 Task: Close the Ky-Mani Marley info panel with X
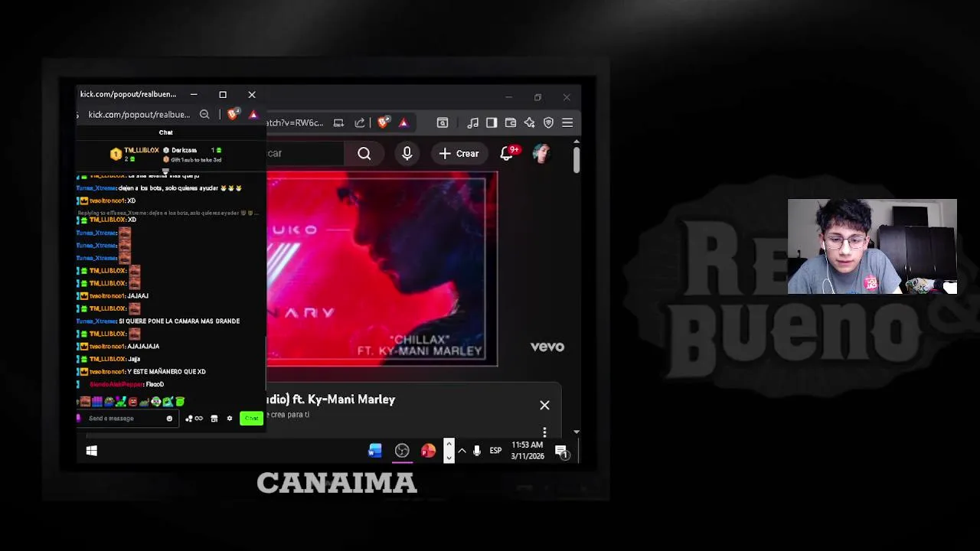click(x=544, y=405)
